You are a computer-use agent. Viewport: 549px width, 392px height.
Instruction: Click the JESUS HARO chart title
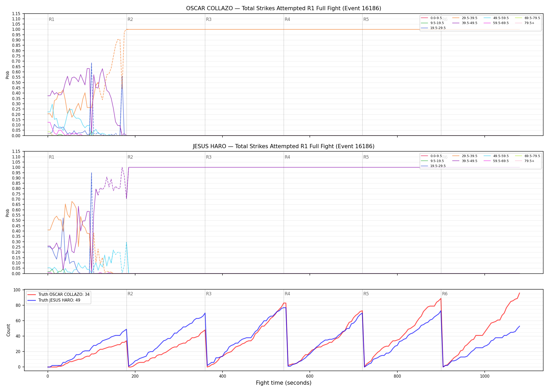(x=283, y=146)
